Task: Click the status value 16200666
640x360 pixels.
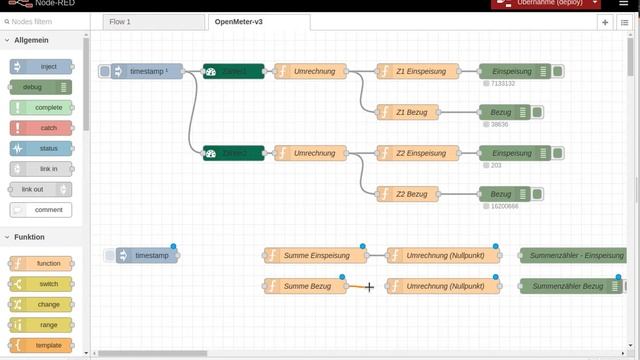Action: point(504,206)
